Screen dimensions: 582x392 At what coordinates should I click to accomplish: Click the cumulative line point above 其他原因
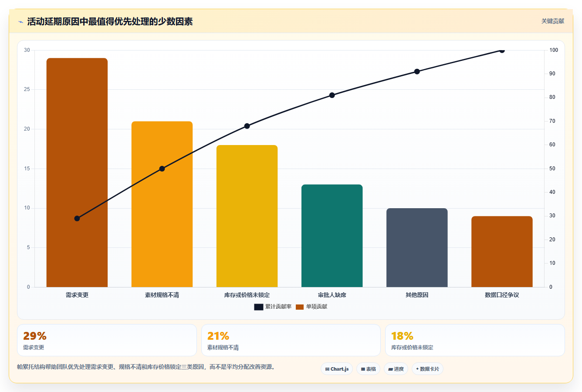(417, 71)
